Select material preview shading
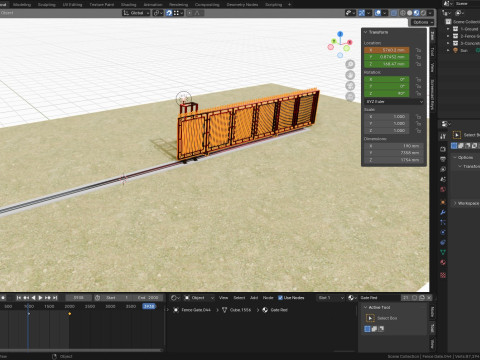The width and height of the screenshot is (480, 360). coord(416,13)
